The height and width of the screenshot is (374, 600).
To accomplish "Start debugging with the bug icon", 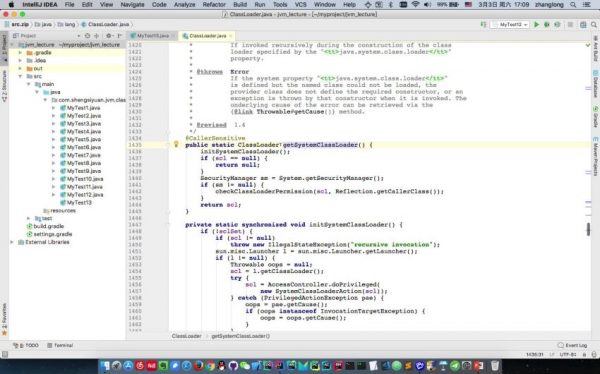I will 547,24.
